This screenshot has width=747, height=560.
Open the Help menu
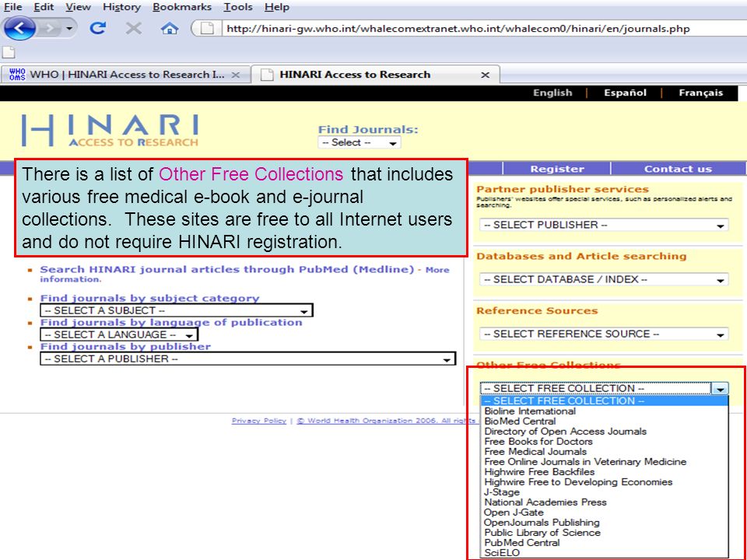[x=277, y=7]
